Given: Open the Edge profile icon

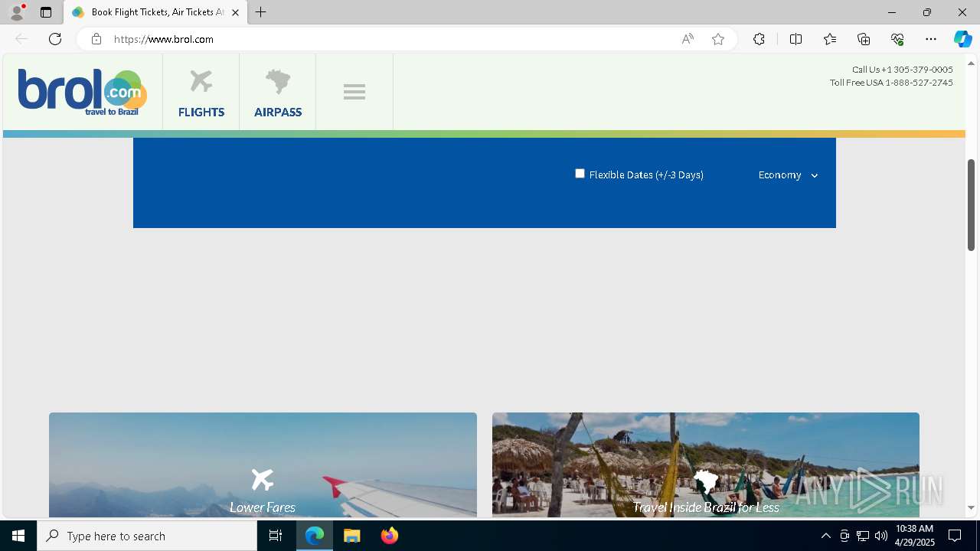Looking at the screenshot, I should click(x=17, y=12).
